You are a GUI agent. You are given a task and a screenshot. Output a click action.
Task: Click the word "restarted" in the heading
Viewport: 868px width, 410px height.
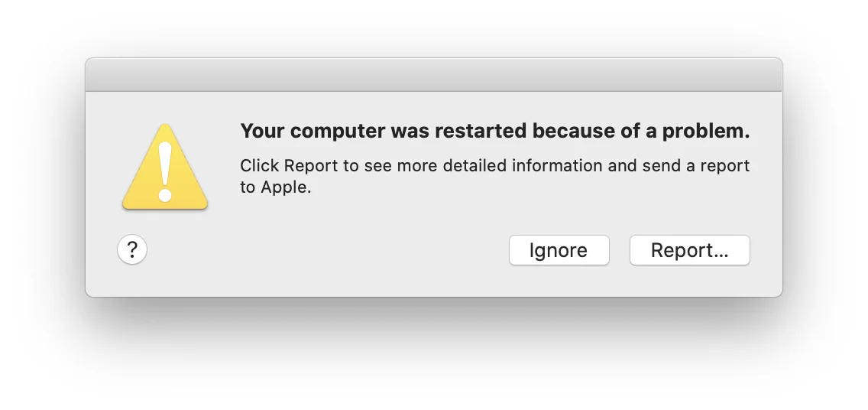[x=480, y=132]
